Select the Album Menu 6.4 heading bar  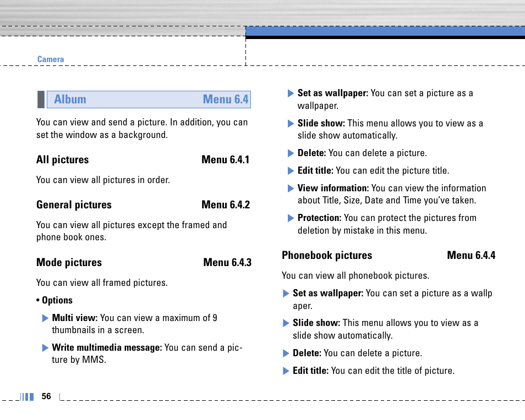[149, 100]
